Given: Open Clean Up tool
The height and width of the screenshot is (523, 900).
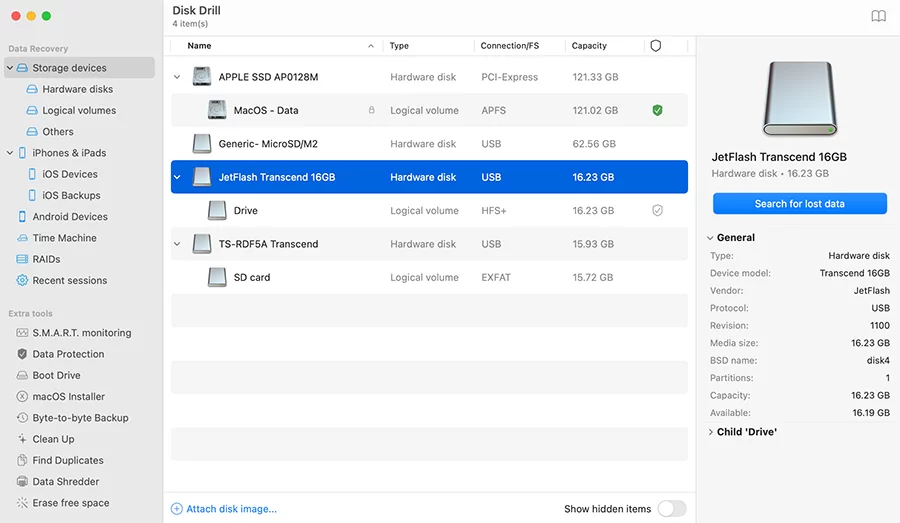Looking at the screenshot, I should pos(46,439).
